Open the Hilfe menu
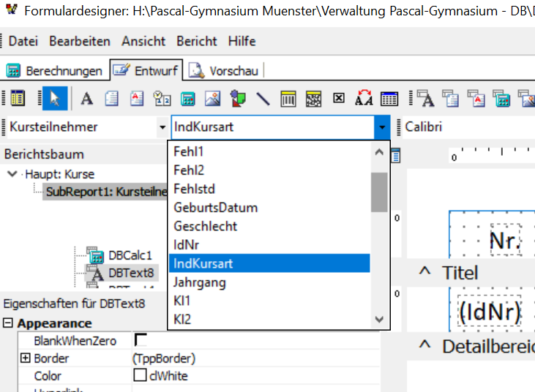Screen dimensions: 535x392 [x=242, y=41]
